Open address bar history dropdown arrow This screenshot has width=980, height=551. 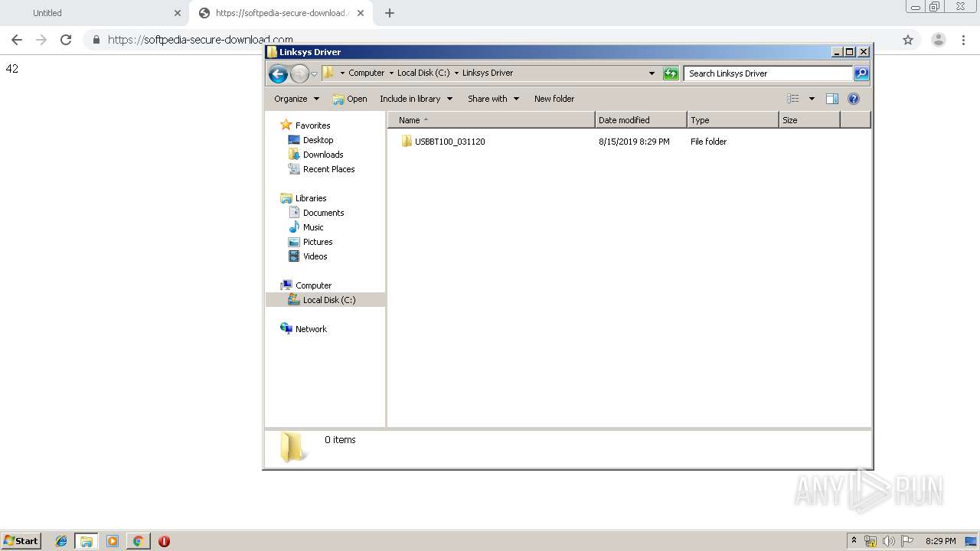coord(652,73)
